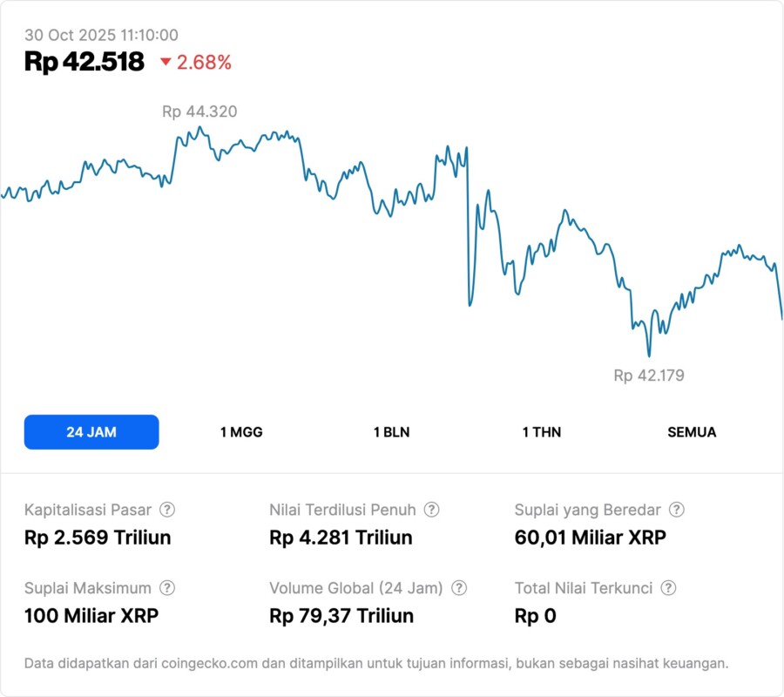The width and height of the screenshot is (784, 697).
Task: Select SEMUA to view all-time chart
Action: 692,432
